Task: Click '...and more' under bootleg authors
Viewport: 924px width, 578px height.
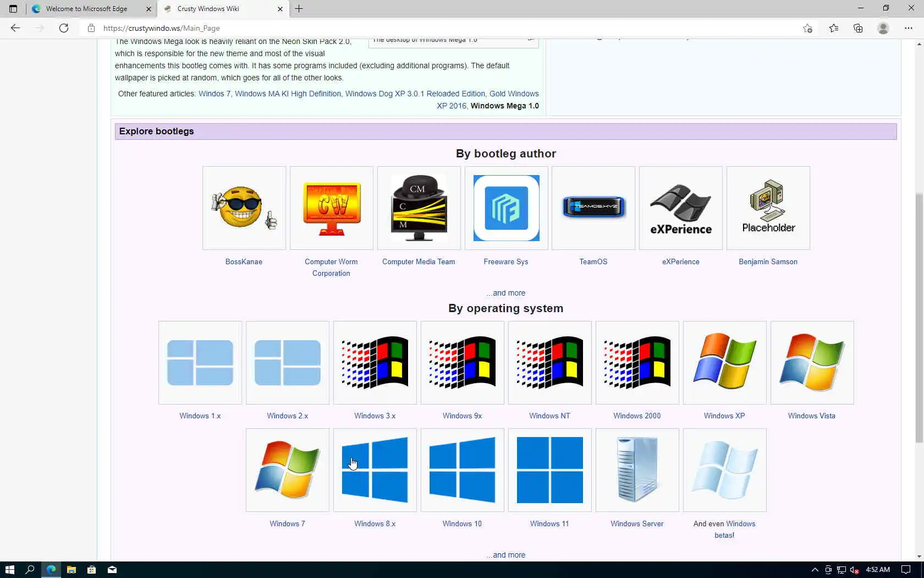Action: pyautogui.click(x=506, y=293)
